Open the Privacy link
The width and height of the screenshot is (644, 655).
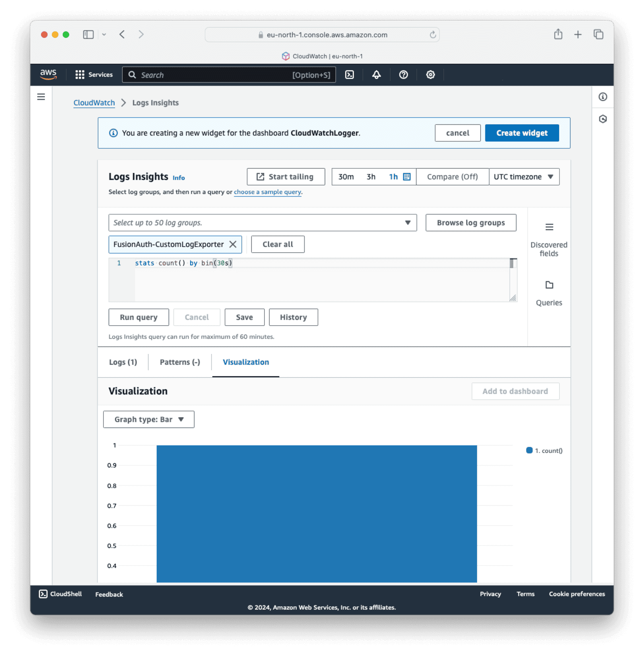pos(490,594)
